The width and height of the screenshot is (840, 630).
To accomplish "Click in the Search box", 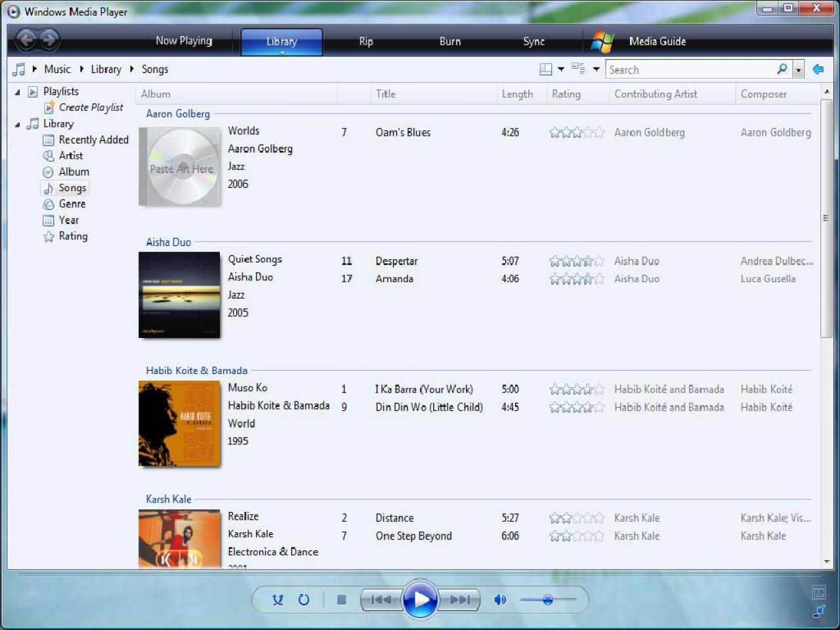I will click(690, 70).
